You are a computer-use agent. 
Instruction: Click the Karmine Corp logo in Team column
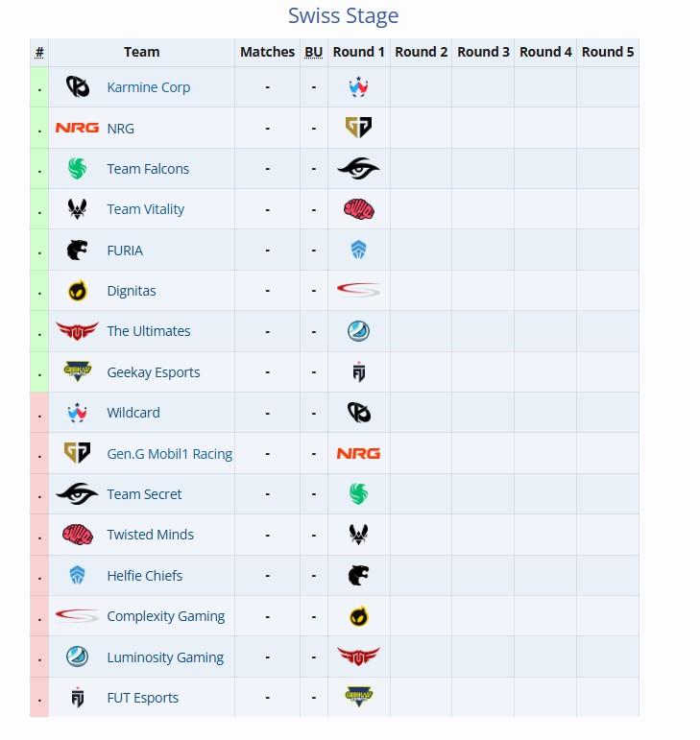coord(78,87)
